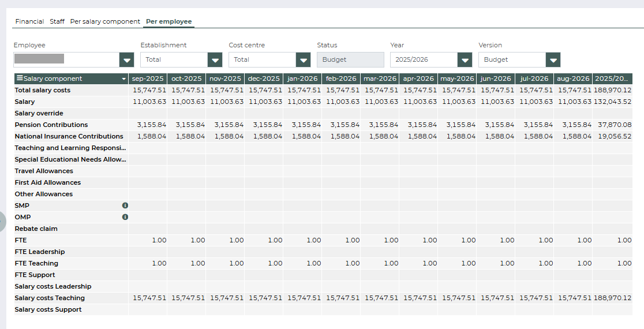Image resolution: width=644 pixels, height=329 pixels.
Task: Click the Status field showing Budget
Action: click(350, 60)
